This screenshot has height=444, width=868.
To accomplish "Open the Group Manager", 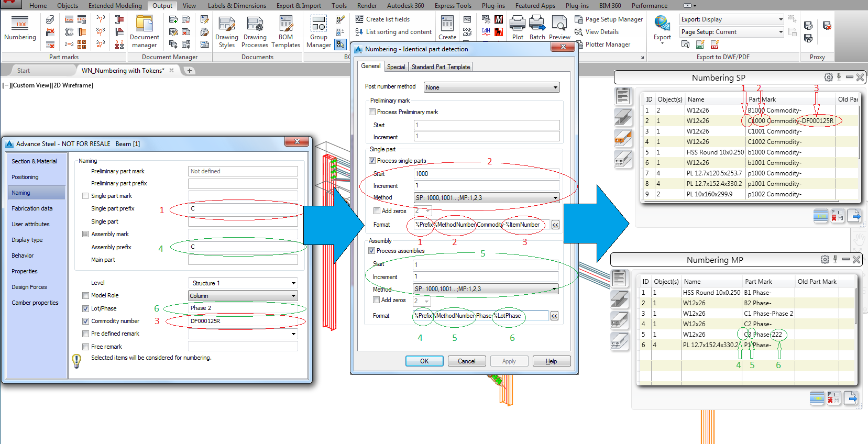I will tap(318, 32).
